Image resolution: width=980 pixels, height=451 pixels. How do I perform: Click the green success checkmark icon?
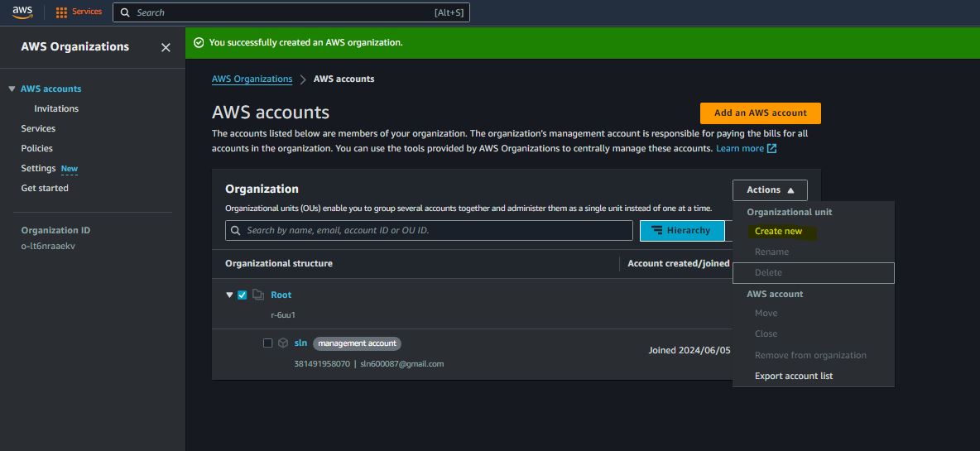199,42
